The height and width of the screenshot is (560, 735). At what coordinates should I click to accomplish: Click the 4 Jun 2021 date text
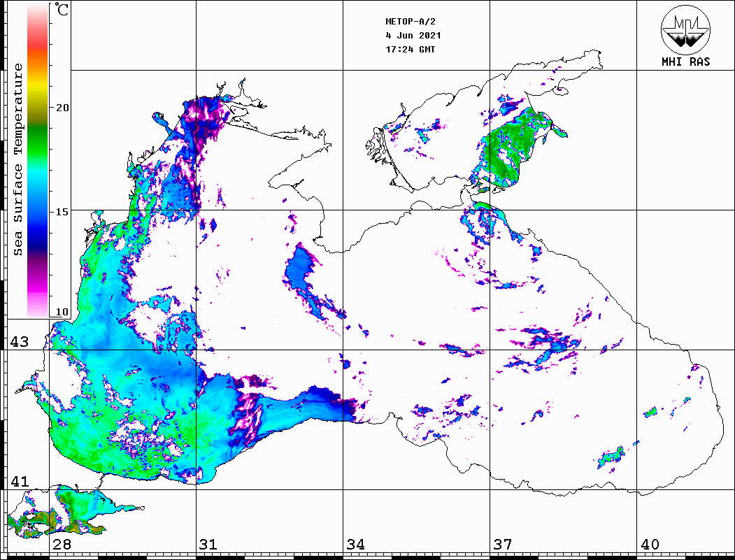(413, 36)
